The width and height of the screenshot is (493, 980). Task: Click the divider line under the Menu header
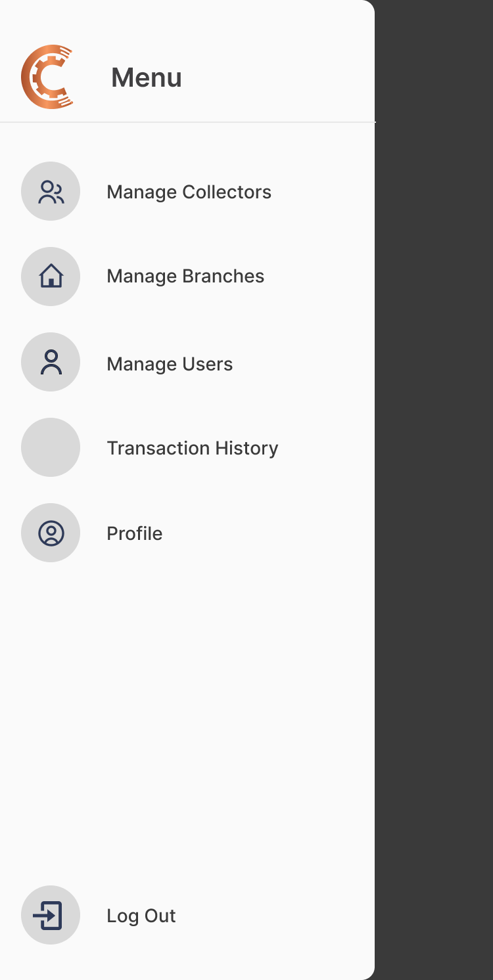[x=187, y=122]
